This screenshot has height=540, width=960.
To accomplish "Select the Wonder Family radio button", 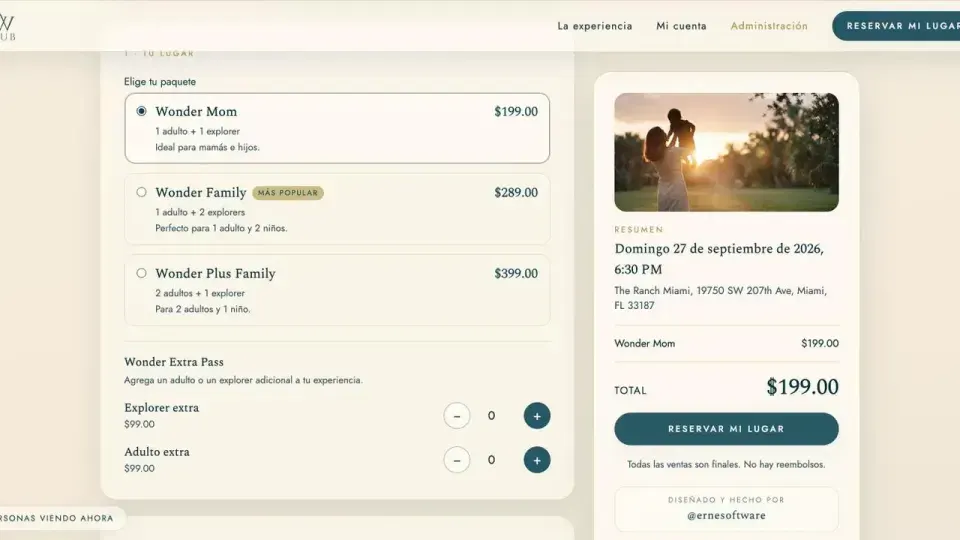I will (x=141, y=192).
